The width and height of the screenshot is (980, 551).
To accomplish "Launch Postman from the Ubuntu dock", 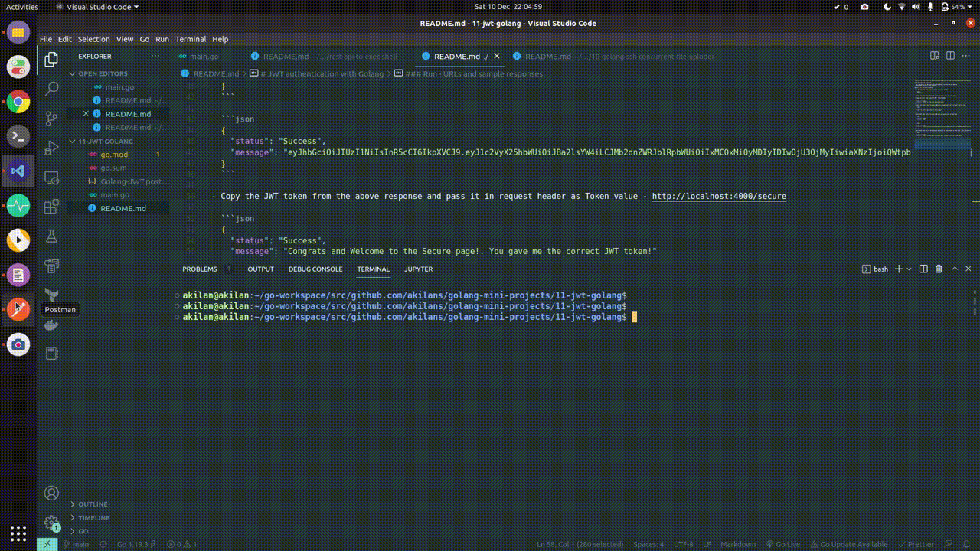I will (x=18, y=309).
